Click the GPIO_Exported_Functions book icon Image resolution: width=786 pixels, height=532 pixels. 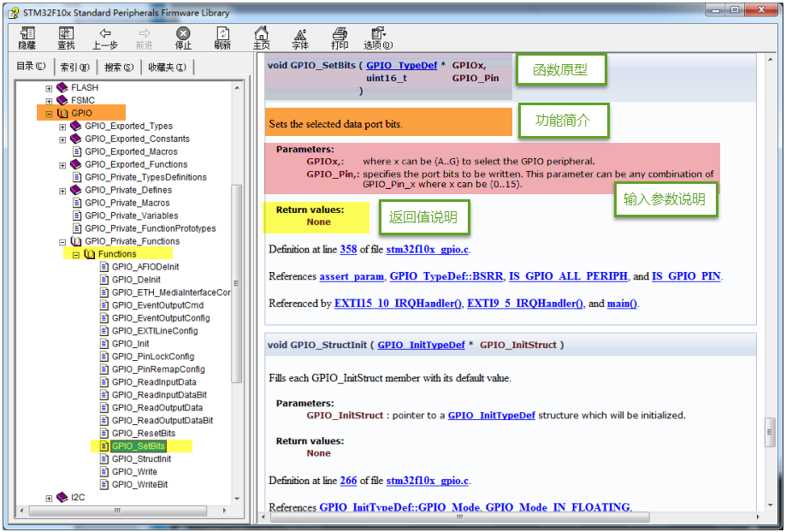coord(76,164)
